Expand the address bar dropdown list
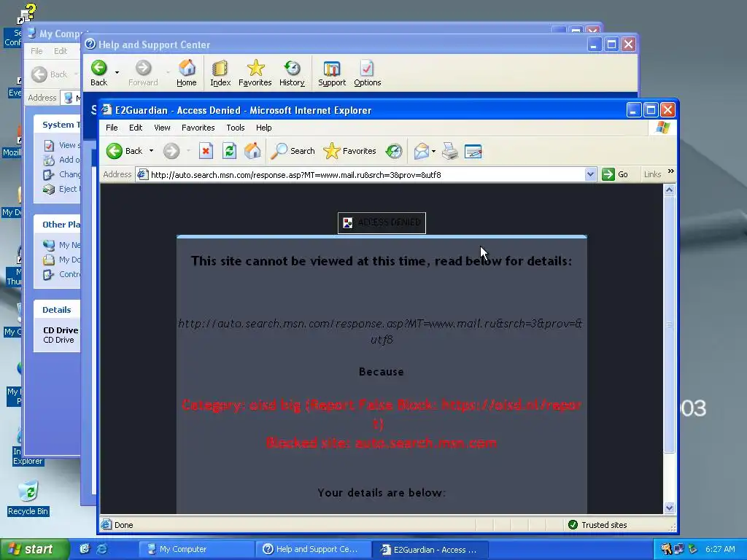Viewport: 747px width, 560px height. point(590,174)
